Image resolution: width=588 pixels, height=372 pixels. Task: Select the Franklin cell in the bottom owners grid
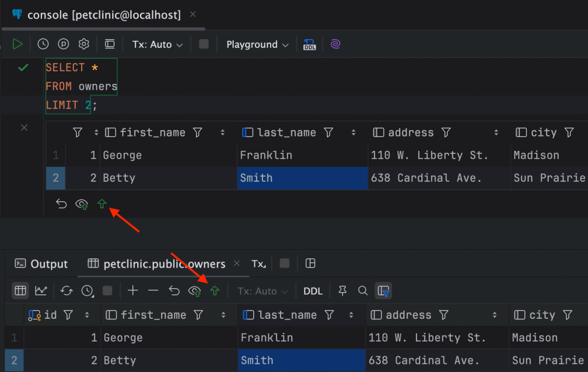pos(302,338)
